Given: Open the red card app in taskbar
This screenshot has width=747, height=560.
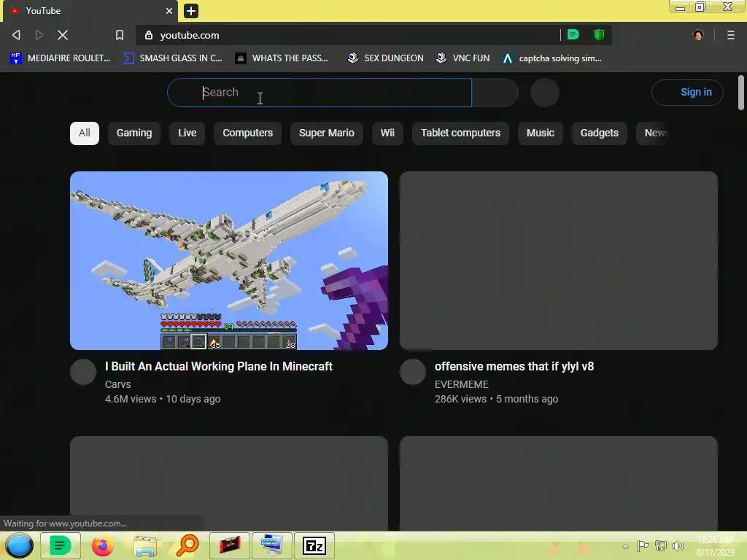Looking at the screenshot, I should 230,545.
